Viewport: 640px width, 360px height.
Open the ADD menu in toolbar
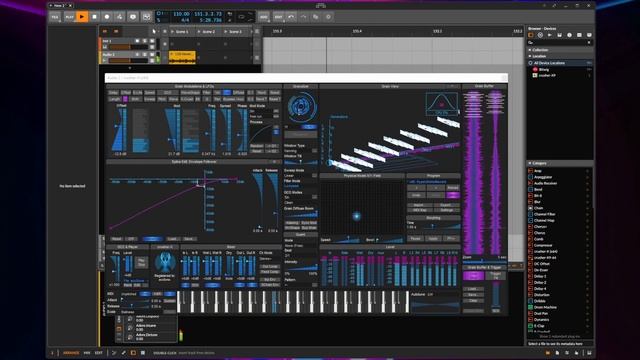tap(264, 17)
